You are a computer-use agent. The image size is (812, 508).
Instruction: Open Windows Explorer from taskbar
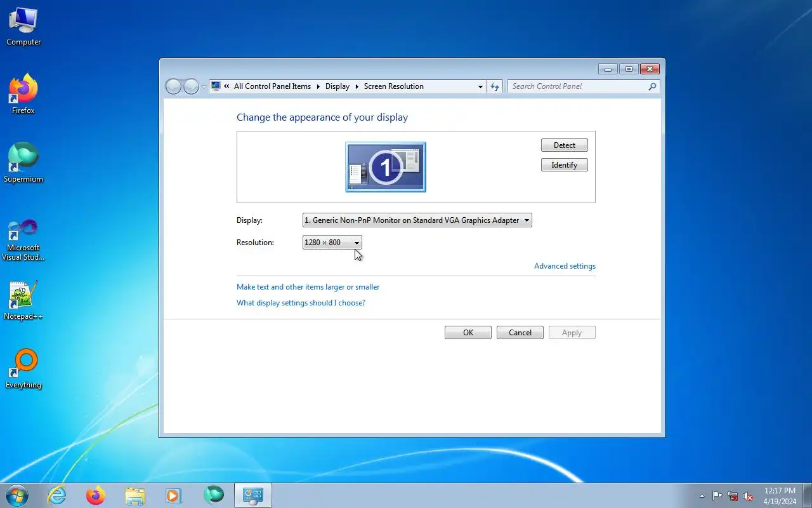coord(135,495)
